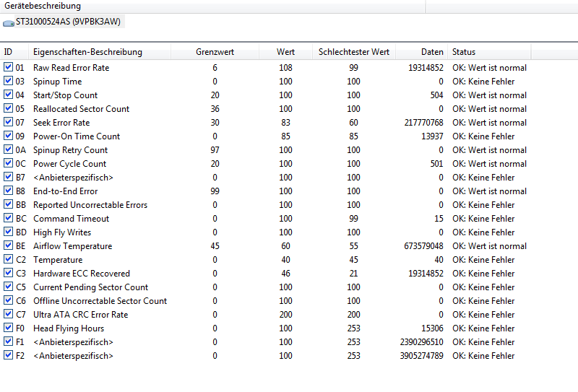Click the Daten value 504 for Start/Stop Count

(437, 95)
